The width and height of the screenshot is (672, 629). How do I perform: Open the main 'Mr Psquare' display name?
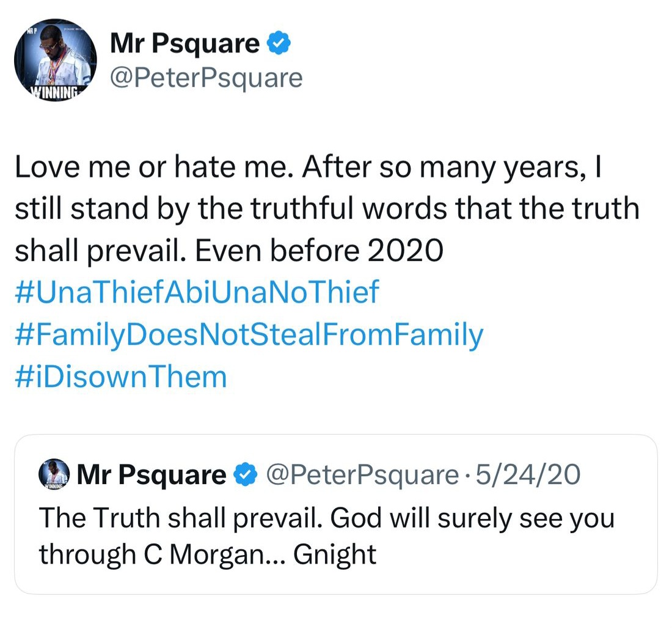click(x=184, y=44)
